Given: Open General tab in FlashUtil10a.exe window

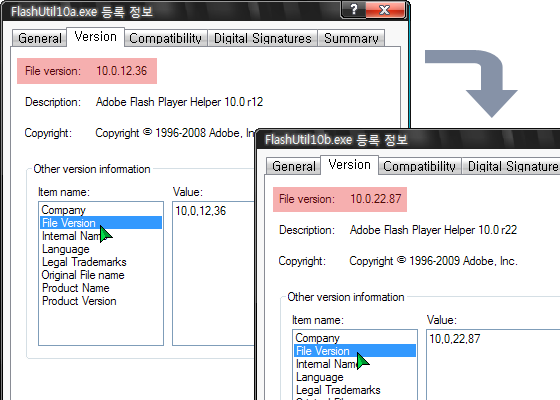Looking at the screenshot, I should (x=40, y=38).
